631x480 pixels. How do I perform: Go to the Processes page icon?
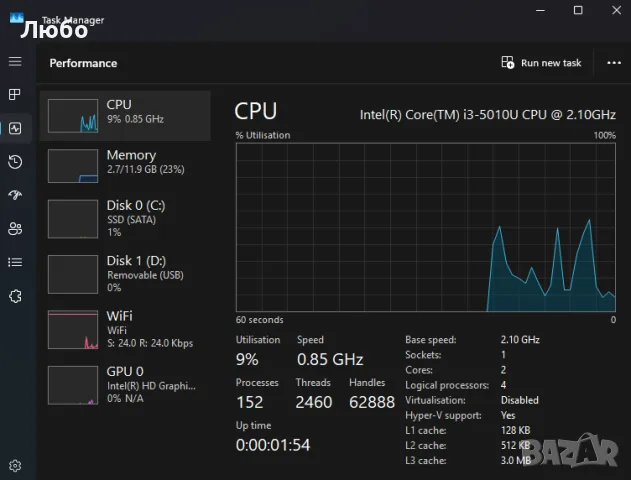coord(15,95)
